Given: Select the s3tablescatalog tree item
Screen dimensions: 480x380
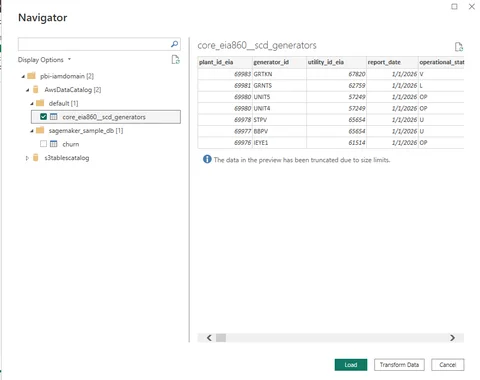Looking at the screenshot, I should [x=67, y=158].
